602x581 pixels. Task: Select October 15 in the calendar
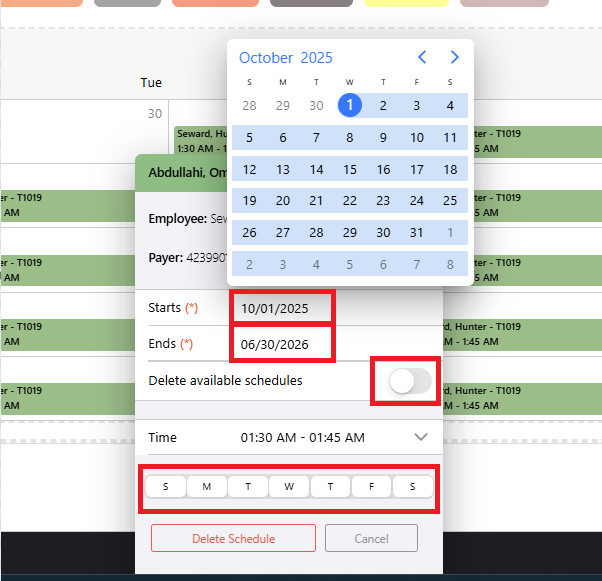click(x=350, y=170)
